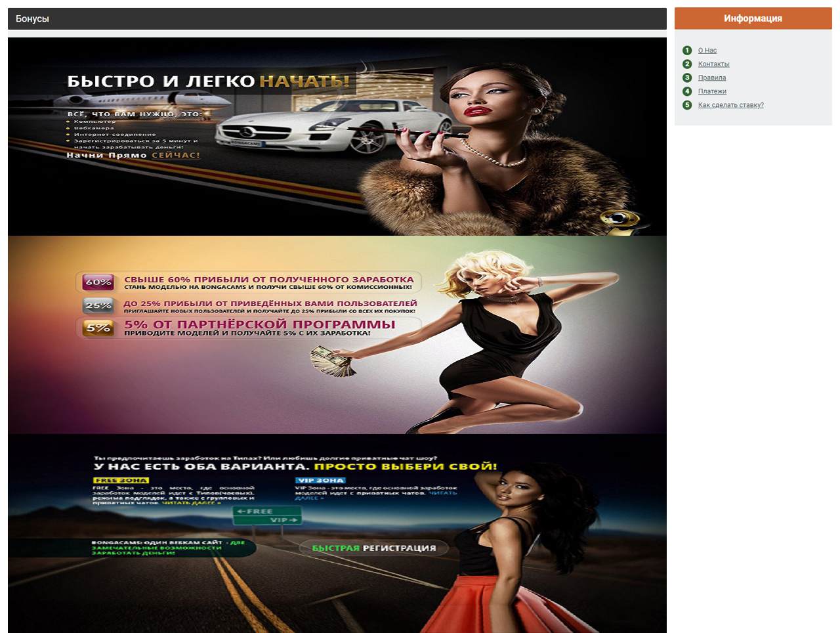Click the "FREE ЗОНА" label

pyautogui.click(x=121, y=481)
